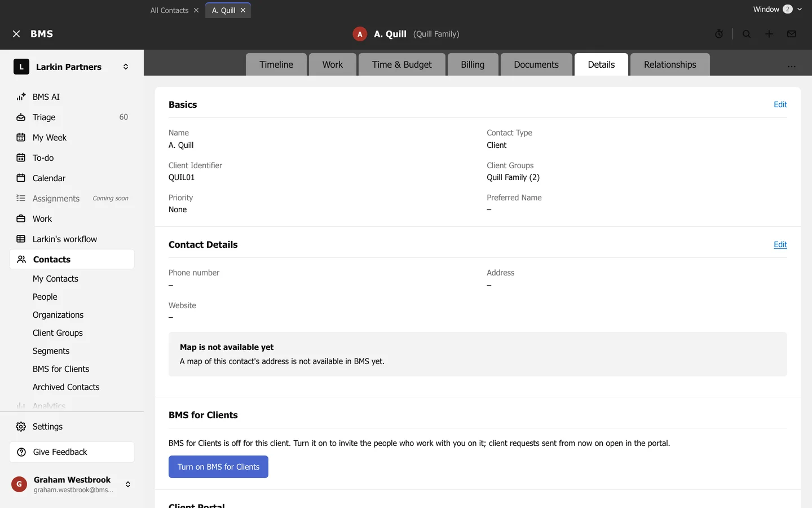Go to People under Contacts
This screenshot has width=812, height=508.
45,297
